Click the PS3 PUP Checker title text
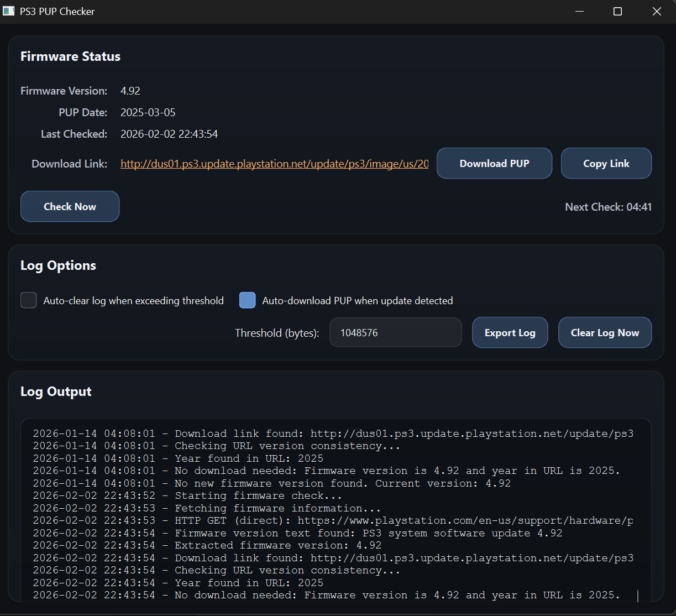 click(x=57, y=11)
